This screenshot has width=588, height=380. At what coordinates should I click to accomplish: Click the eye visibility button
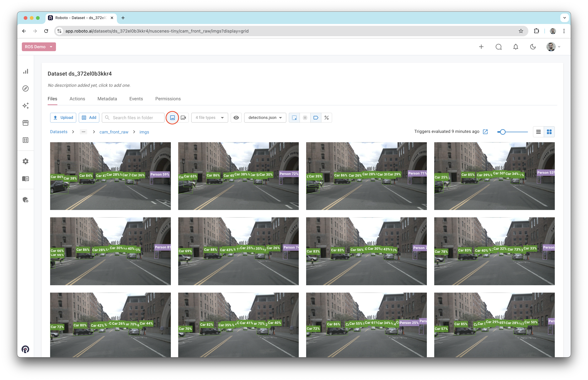[x=236, y=118]
